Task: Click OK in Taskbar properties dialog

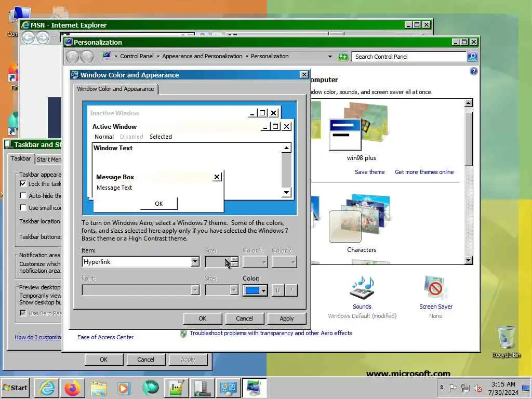Action: 104,360
